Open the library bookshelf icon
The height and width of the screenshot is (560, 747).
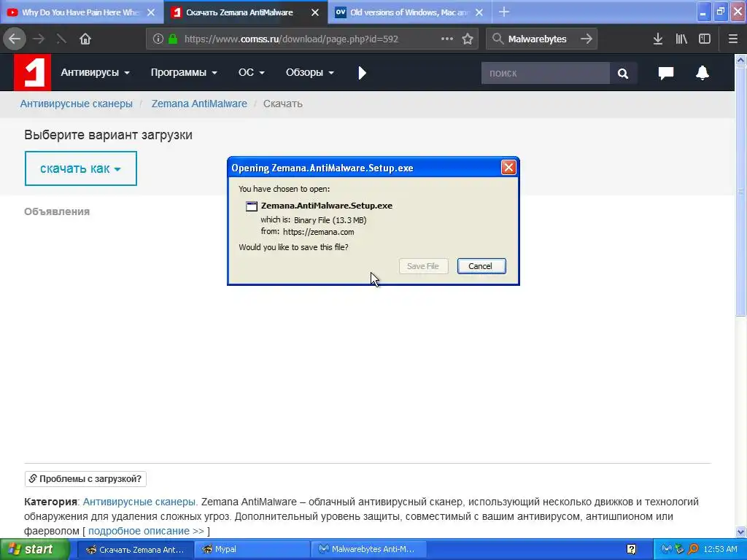pyautogui.click(x=681, y=39)
